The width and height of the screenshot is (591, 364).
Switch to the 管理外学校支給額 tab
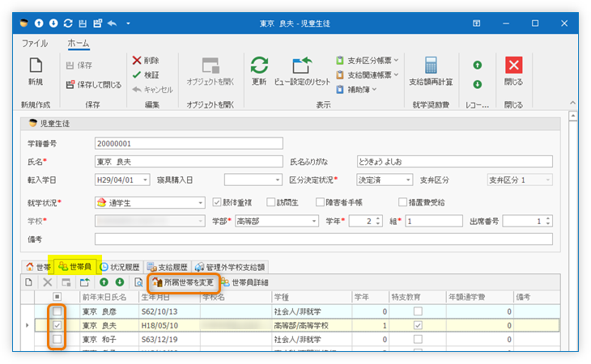click(x=230, y=267)
